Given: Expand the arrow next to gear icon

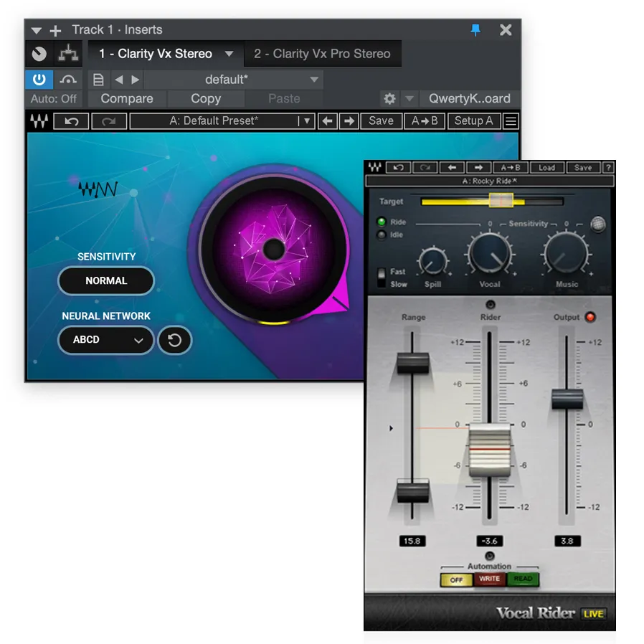Looking at the screenshot, I should click(x=409, y=98).
